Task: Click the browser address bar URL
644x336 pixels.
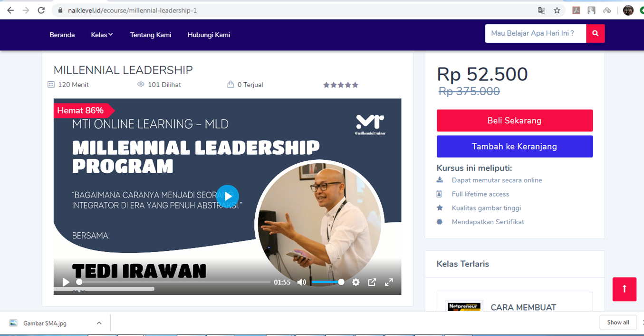Action: [x=132, y=10]
